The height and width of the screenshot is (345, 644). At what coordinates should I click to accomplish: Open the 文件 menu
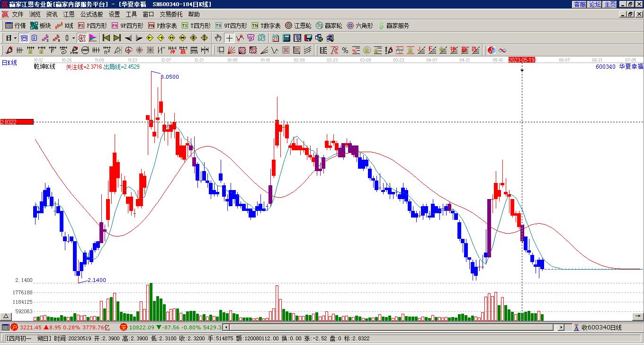(18, 14)
